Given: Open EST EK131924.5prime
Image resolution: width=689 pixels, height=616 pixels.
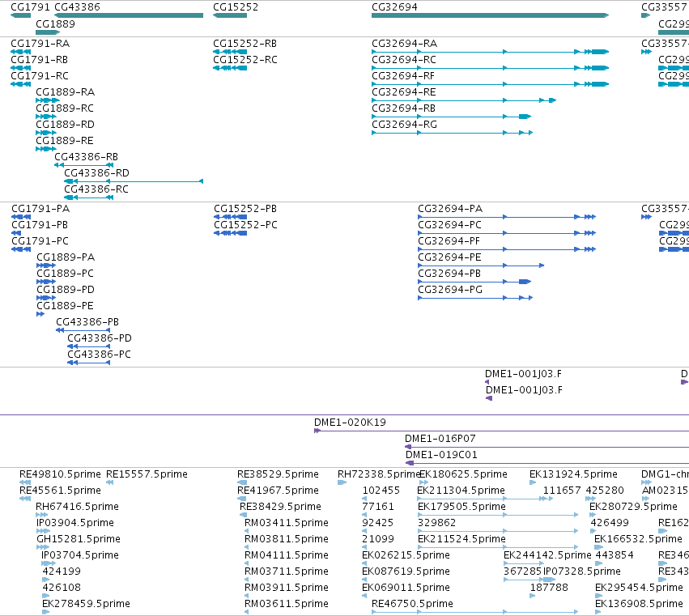Looking at the screenshot, I should click(573, 474).
